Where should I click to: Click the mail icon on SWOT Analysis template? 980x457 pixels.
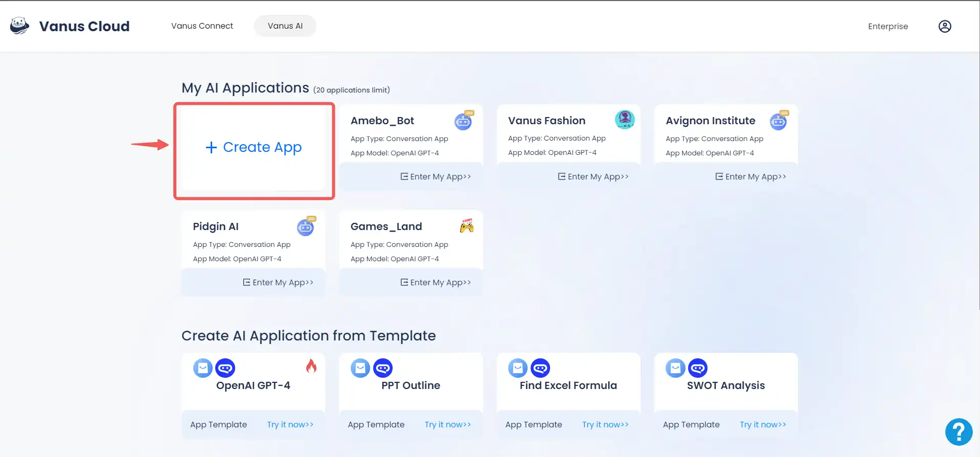675,368
